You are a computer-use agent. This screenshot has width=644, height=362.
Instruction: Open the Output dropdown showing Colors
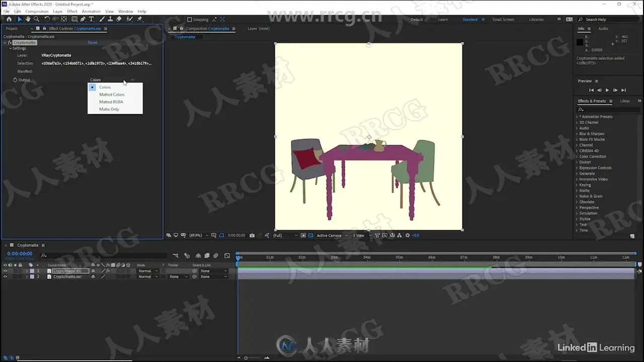[112, 80]
